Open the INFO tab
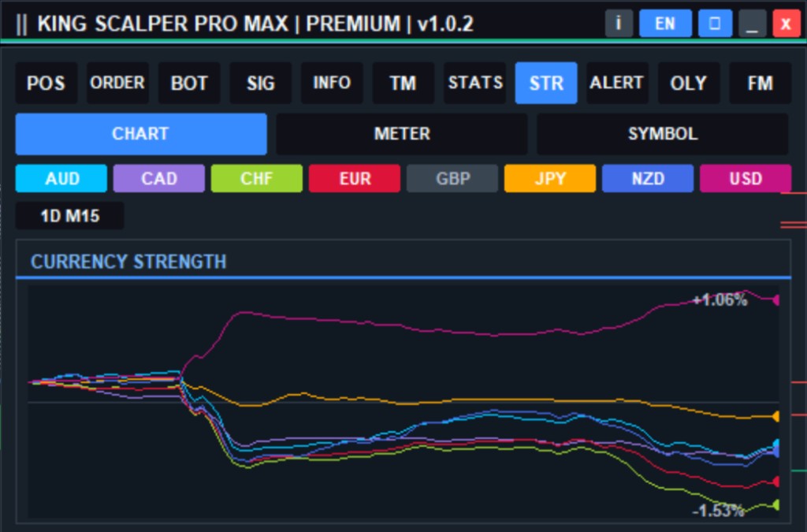Screen dimensions: 807x532 (x=332, y=83)
